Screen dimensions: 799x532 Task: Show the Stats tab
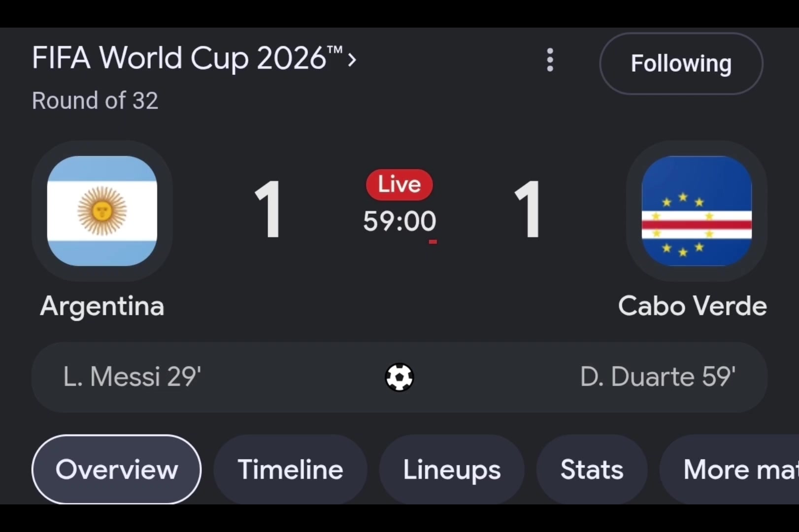592,469
